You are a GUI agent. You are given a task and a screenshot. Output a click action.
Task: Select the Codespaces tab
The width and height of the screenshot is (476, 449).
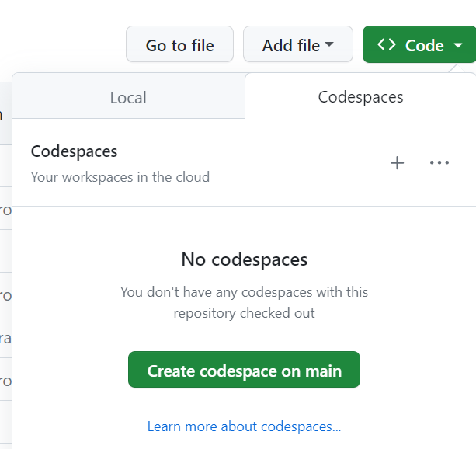[360, 97]
